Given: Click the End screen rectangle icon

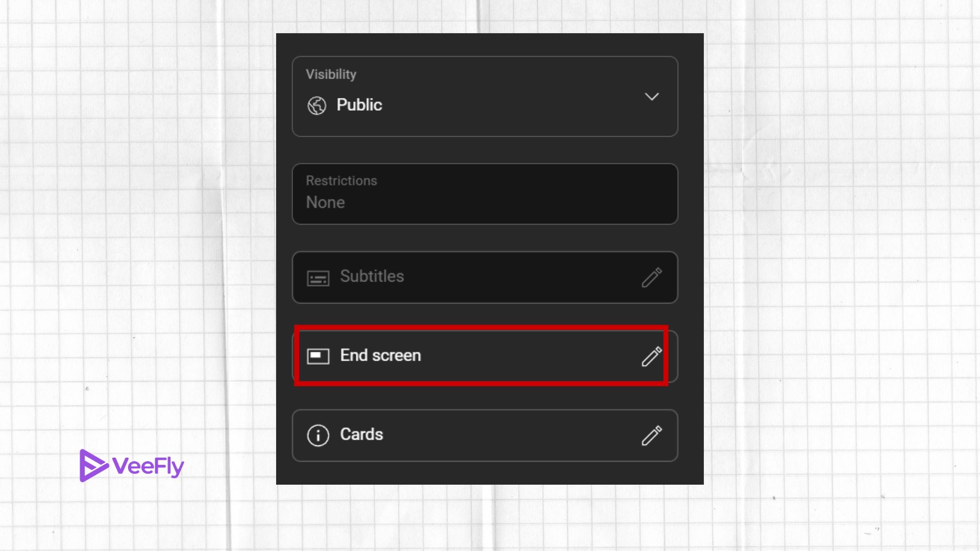Looking at the screenshot, I should [317, 356].
